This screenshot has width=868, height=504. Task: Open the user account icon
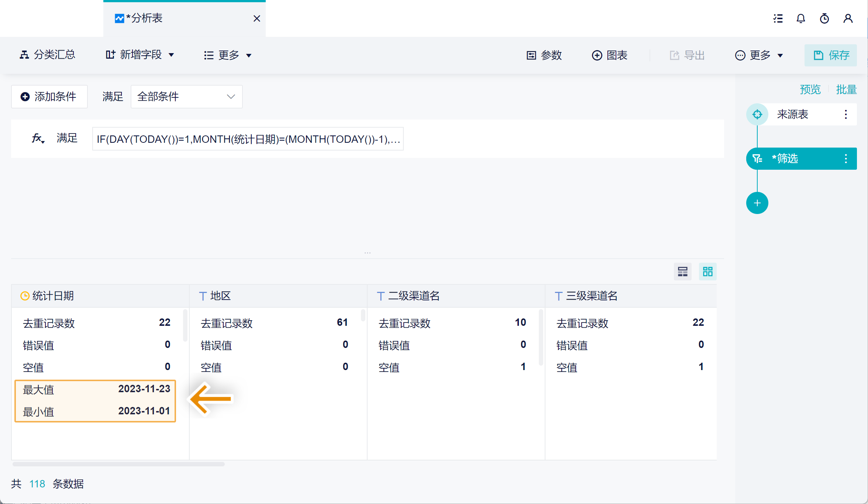(x=848, y=18)
